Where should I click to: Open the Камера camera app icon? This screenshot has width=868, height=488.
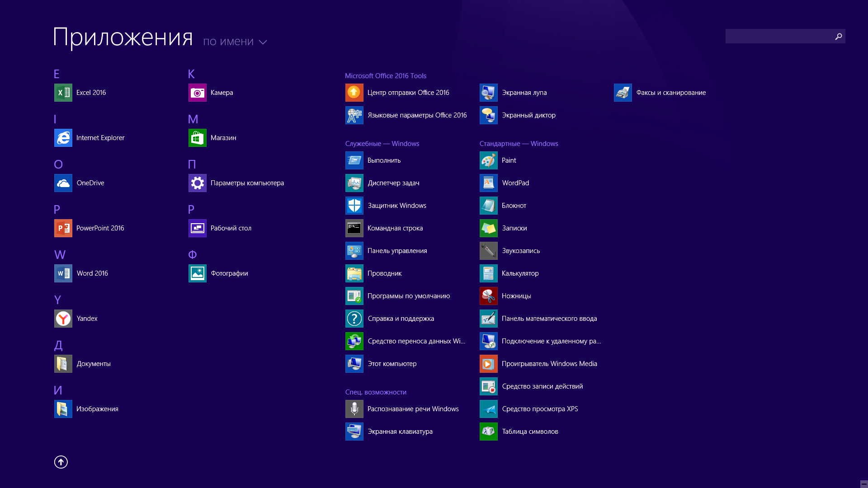point(197,93)
